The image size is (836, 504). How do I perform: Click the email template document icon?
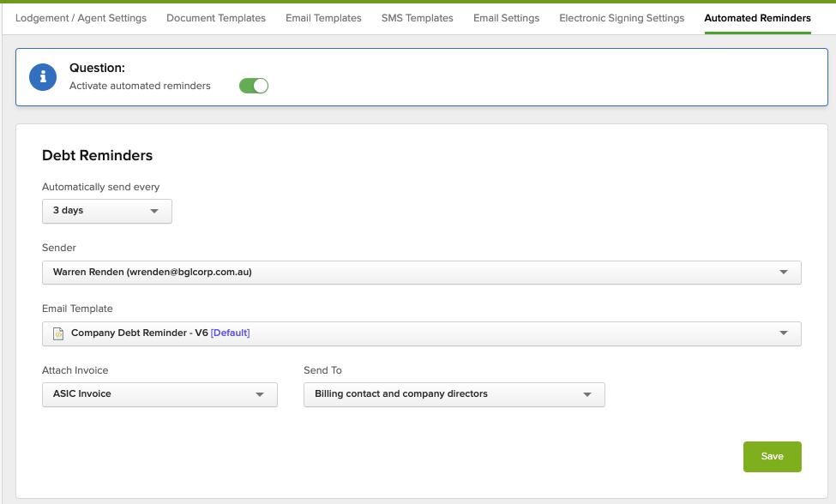[x=58, y=333]
